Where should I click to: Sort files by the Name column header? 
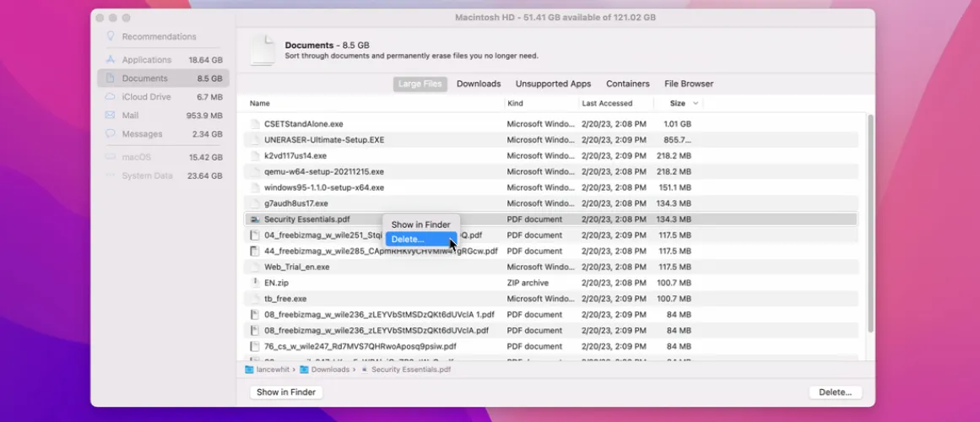pos(260,104)
